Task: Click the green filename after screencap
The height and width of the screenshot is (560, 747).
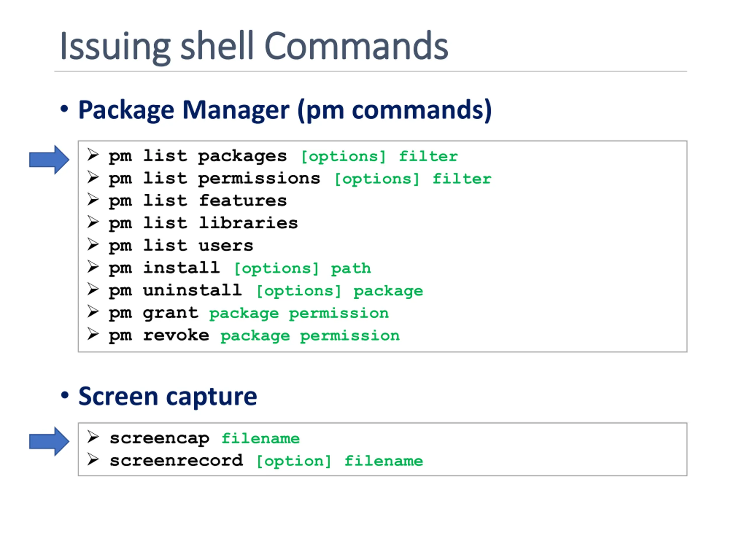Action: [260, 438]
